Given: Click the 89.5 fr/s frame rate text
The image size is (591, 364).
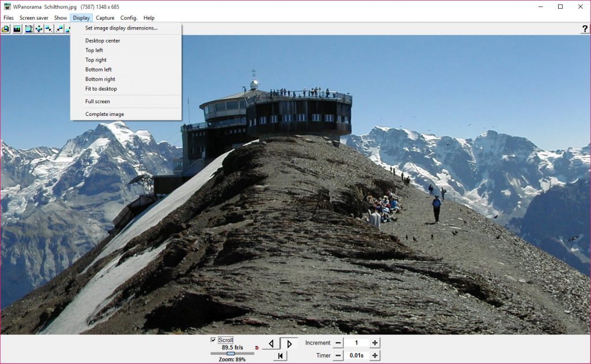Looking at the screenshot, I should pos(232,347).
